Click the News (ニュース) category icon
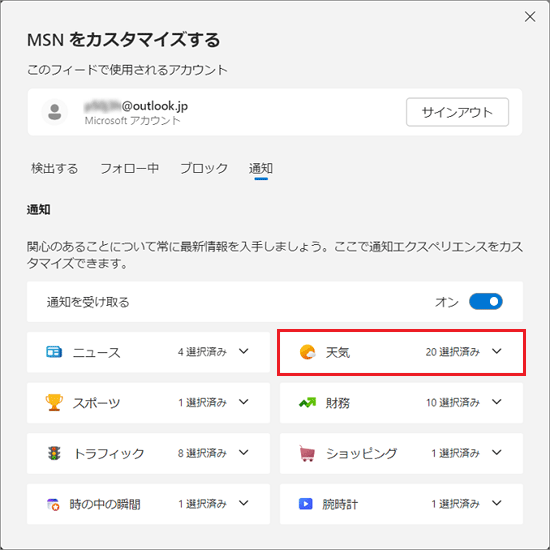This screenshot has width=550, height=550. coord(54,352)
